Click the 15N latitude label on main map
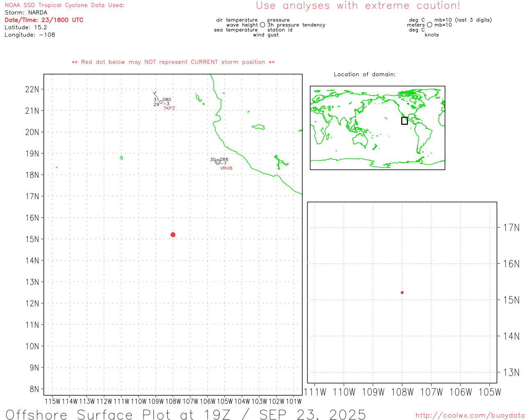Screen dimensions: 525x420 [x=32, y=239]
